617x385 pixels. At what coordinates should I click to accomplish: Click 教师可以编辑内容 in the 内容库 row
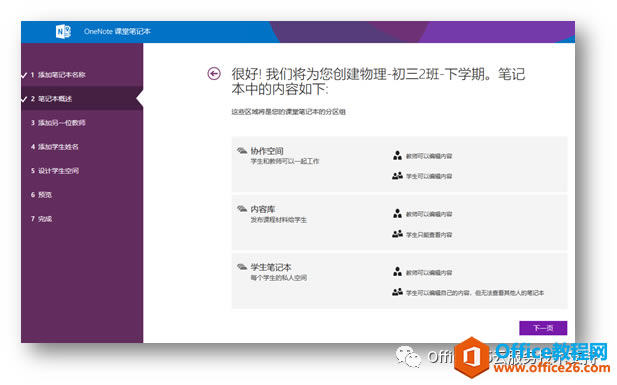coord(429,214)
